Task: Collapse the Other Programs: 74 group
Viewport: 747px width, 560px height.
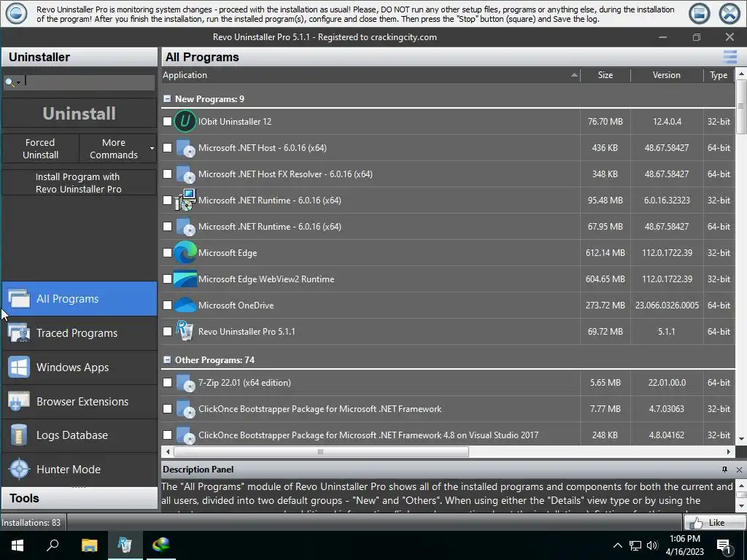Action: pyautogui.click(x=167, y=360)
